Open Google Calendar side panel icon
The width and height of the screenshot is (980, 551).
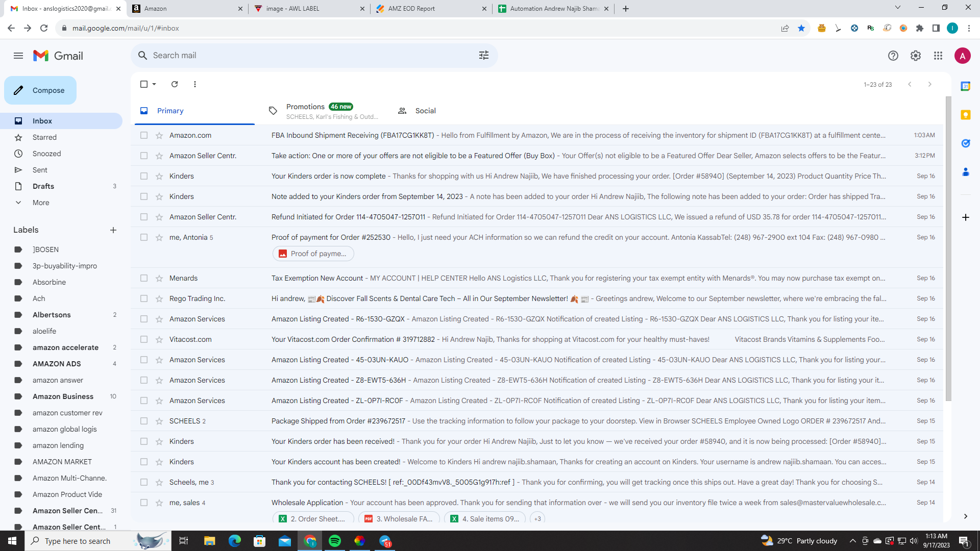[x=966, y=86]
